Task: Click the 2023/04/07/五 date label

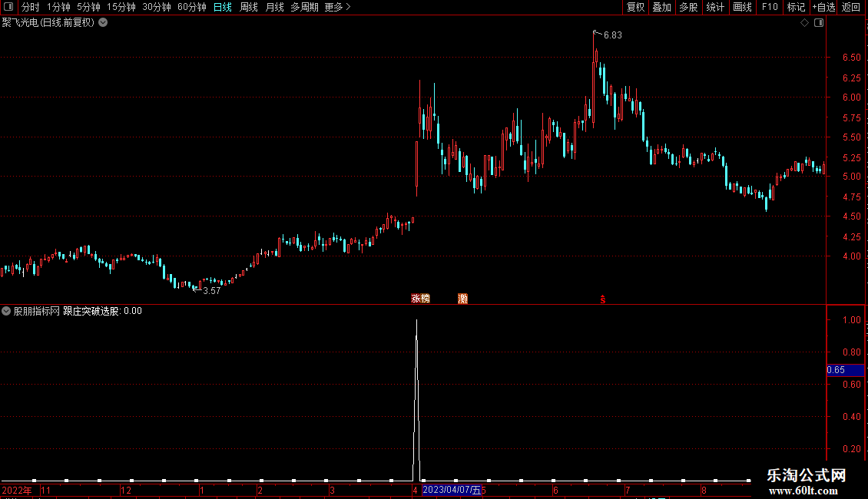Action: [451, 490]
